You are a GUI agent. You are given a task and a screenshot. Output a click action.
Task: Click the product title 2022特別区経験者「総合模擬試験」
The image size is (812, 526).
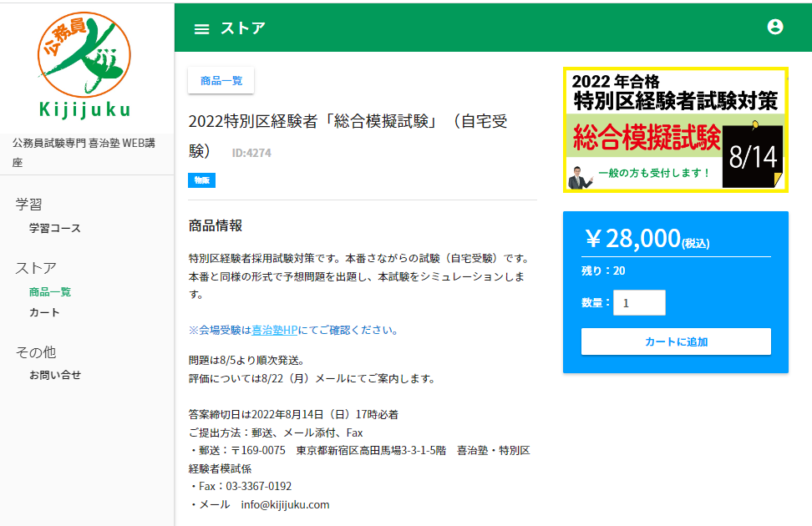[348, 136]
